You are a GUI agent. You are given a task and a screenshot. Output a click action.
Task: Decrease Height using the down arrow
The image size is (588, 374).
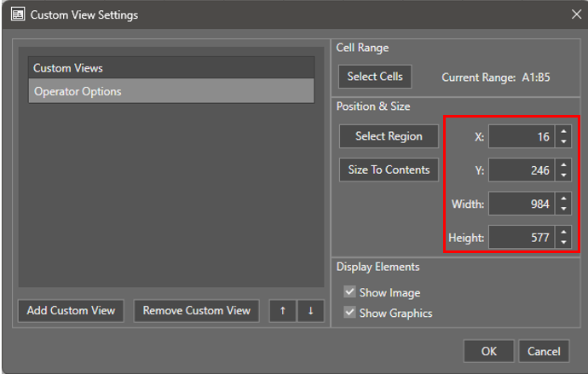[x=563, y=242]
